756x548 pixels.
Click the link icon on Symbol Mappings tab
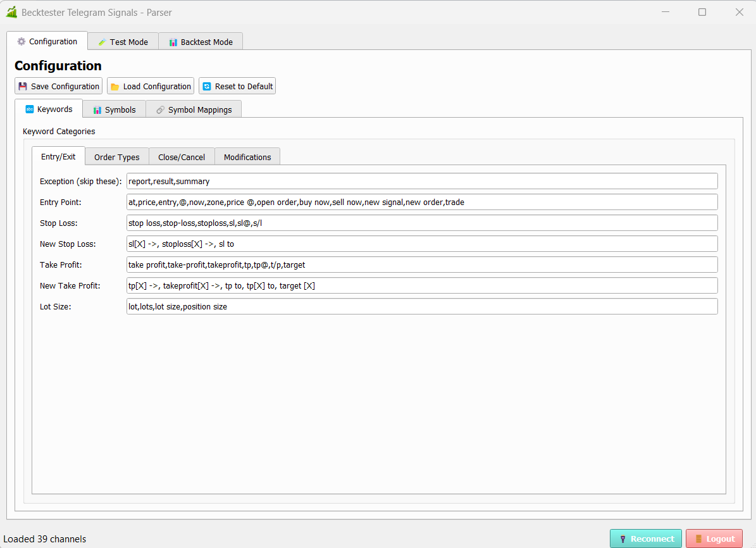(160, 109)
